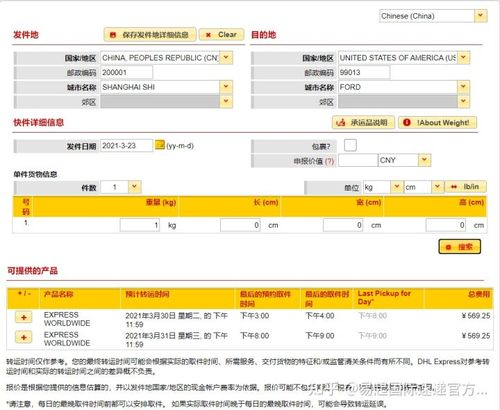Open the cm dimension unit dropdown
The height and width of the screenshot is (410, 500).
coord(437,187)
